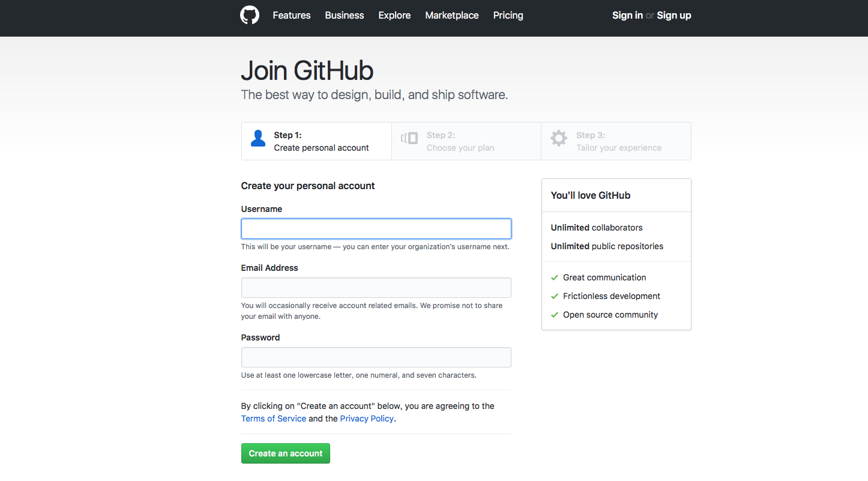The height and width of the screenshot is (481, 868).
Task: Click the Step 3 gear icon
Action: (559, 138)
